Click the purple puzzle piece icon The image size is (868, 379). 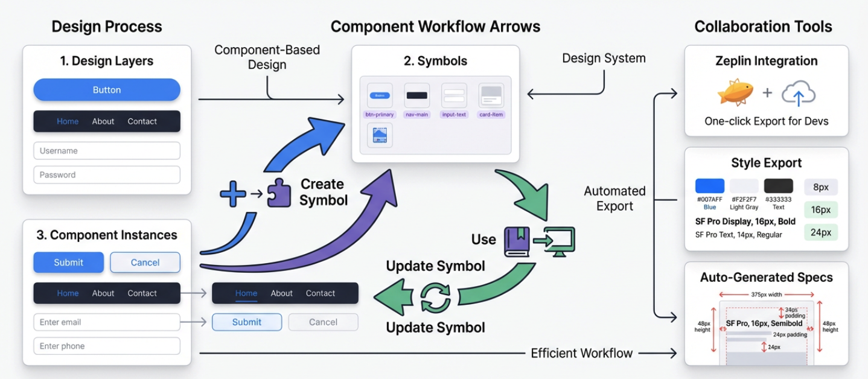278,193
